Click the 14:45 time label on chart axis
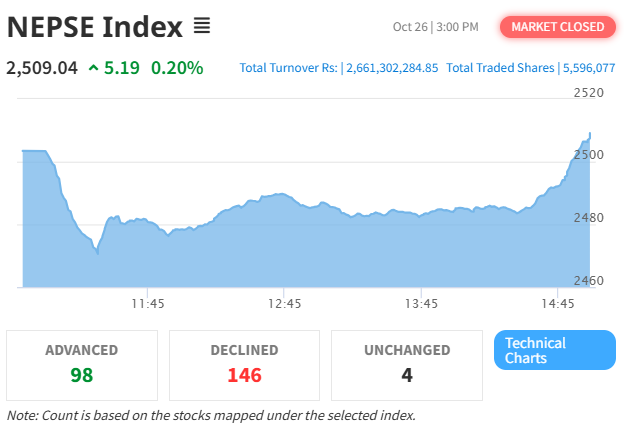Image resolution: width=624 pixels, height=437 pixels. tap(559, 303)
